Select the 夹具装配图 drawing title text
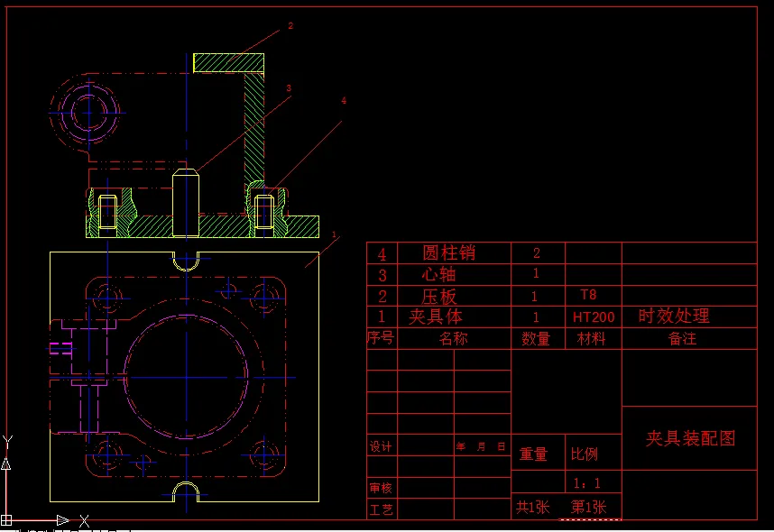The image size is (774, 532). (x=691, y=438)
